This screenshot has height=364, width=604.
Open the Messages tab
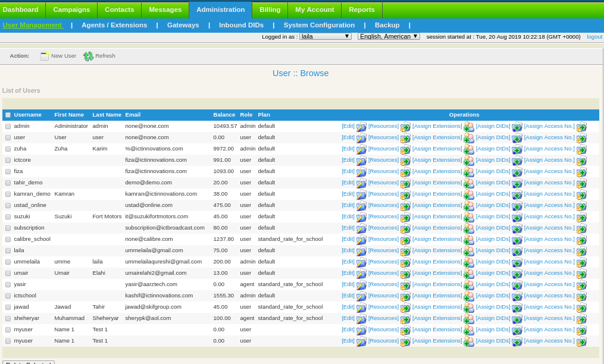[165, 10]
